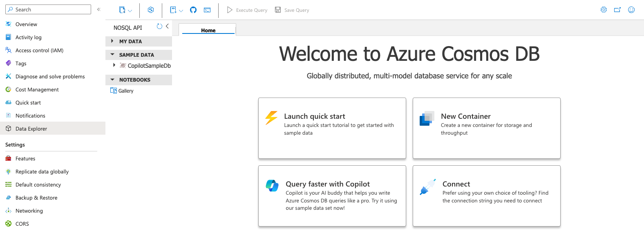
Task: Open the New Container dropdown arrow
Action: tap(130, 11)
